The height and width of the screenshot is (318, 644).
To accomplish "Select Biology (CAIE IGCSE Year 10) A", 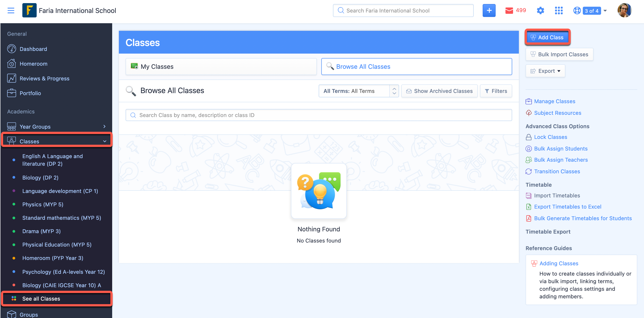I will coord(61,285).
